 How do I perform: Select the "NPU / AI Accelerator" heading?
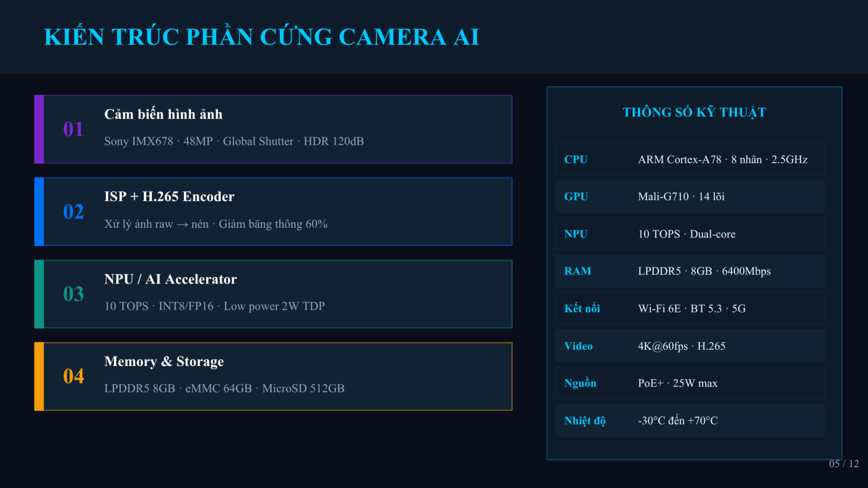170,279
